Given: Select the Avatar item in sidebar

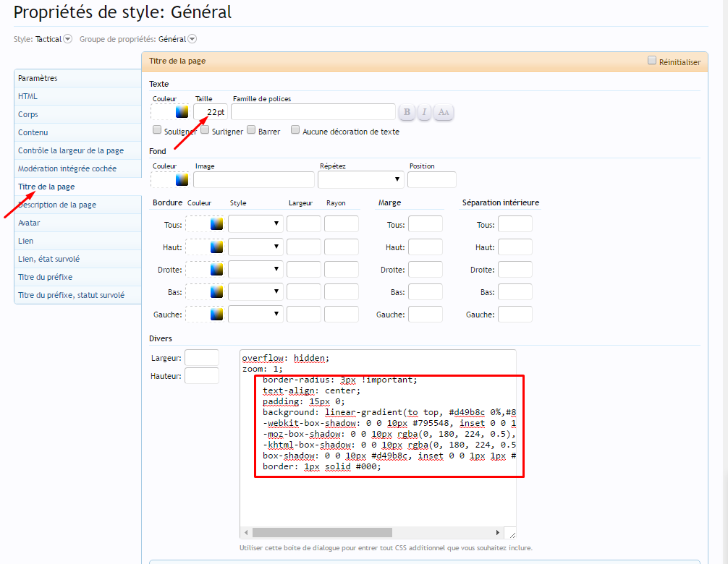Looking at the screenshot, I should [29, 223].
